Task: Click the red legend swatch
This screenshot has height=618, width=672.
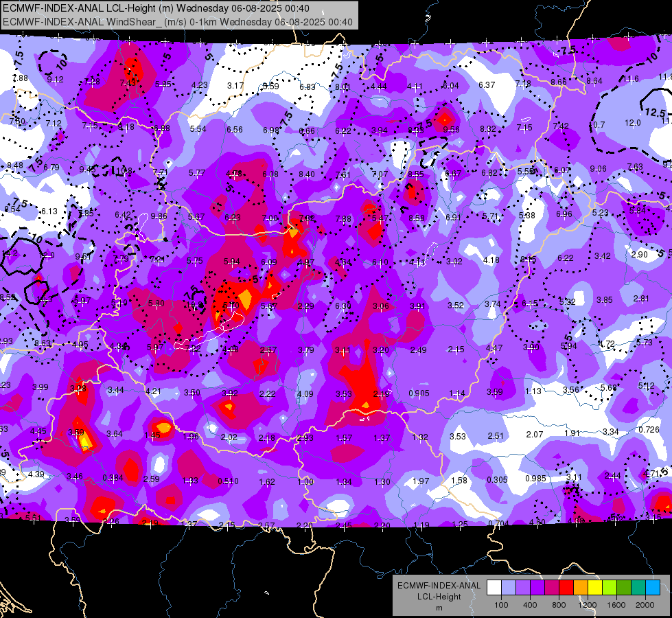Action: tap(566, 588)
